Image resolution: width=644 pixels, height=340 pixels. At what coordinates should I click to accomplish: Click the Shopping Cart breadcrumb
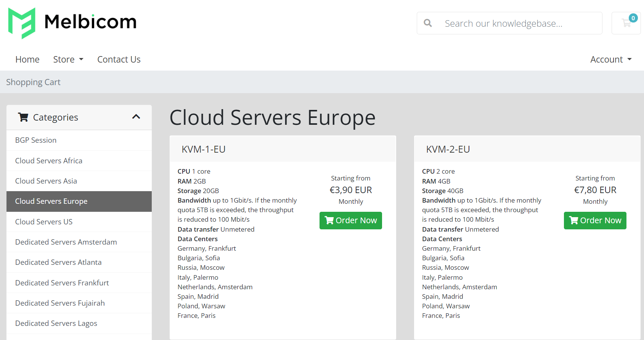33,82
